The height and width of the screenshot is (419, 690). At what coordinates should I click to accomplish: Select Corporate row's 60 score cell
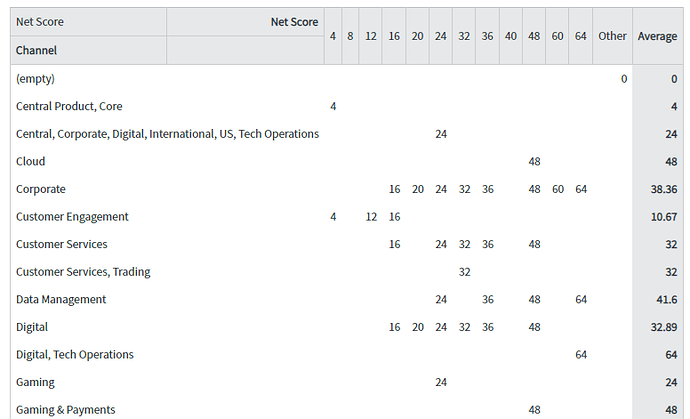click(x=558, y=189)
